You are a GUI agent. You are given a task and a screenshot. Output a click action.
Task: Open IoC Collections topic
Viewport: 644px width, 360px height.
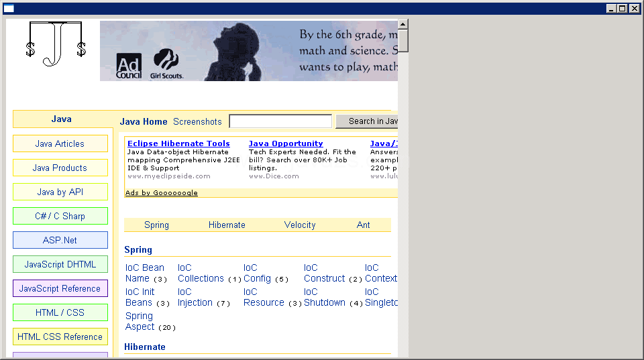[201, 273]
